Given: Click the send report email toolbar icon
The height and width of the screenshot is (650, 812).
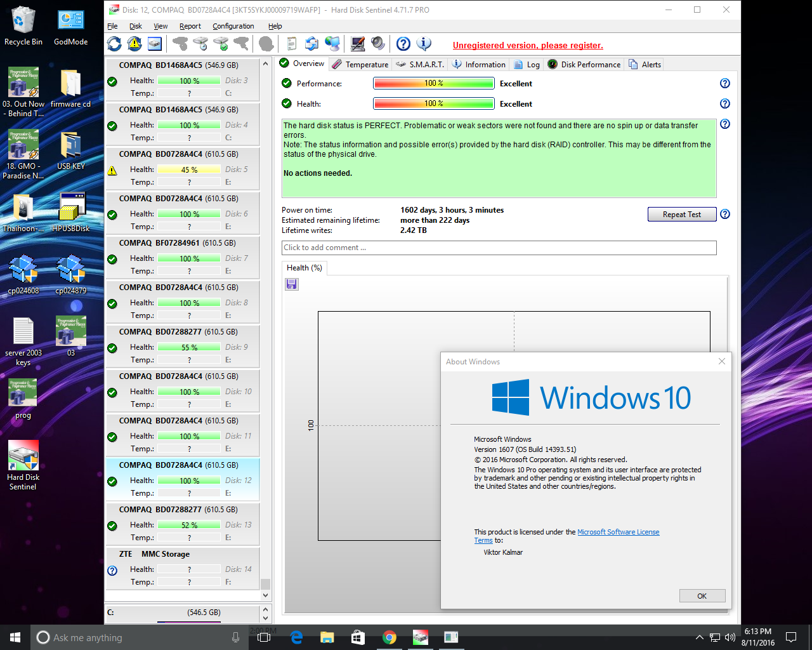Looking at the screenshot, I should (311, 44).
